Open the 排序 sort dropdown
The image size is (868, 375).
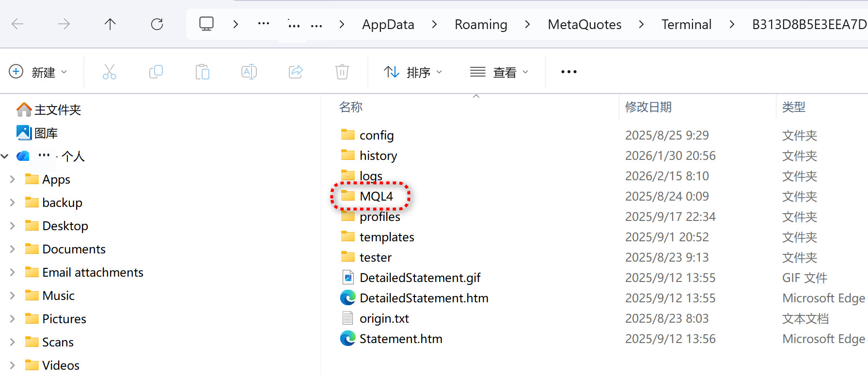(413, 72)
